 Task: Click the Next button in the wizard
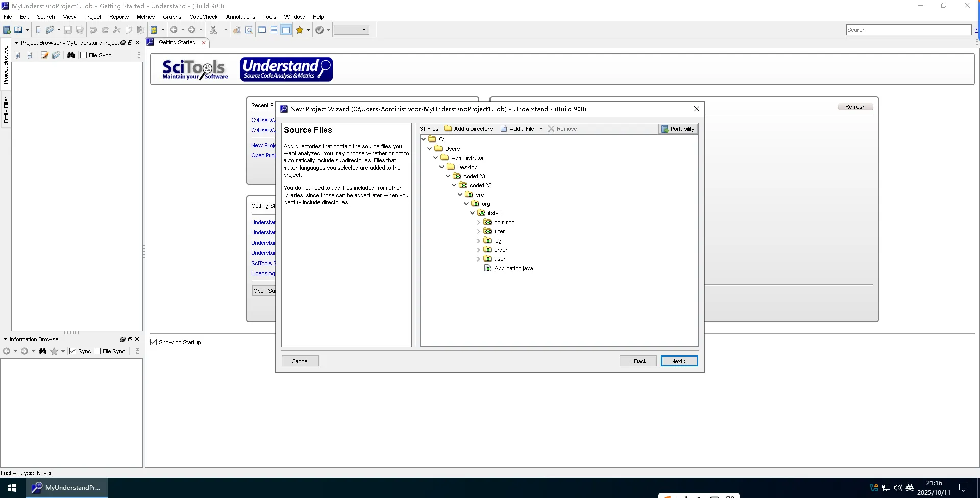pos(679,361)
